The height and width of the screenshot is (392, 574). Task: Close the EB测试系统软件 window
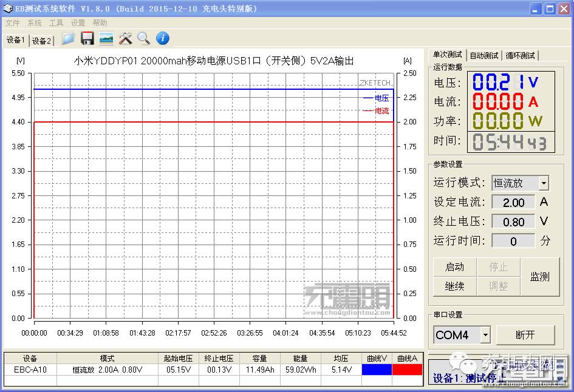pos(564,8)
